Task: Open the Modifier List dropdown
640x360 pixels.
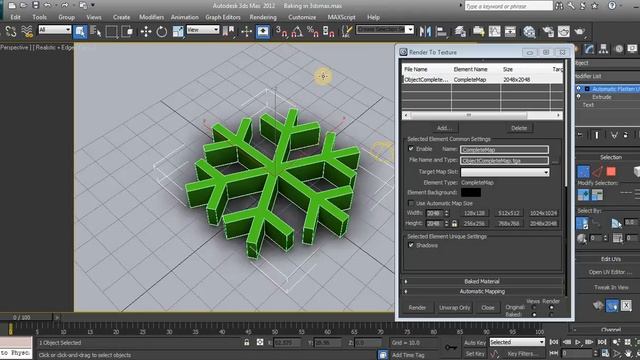Action: 607,76
